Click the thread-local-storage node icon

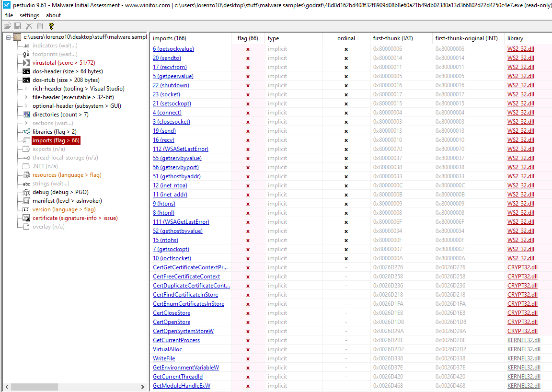[x=26, y=158]
